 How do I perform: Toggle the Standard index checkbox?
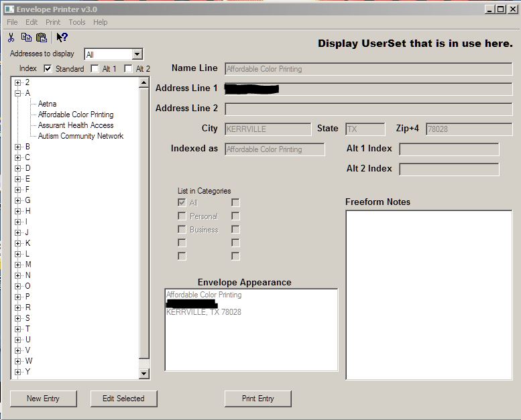point(48,68)
